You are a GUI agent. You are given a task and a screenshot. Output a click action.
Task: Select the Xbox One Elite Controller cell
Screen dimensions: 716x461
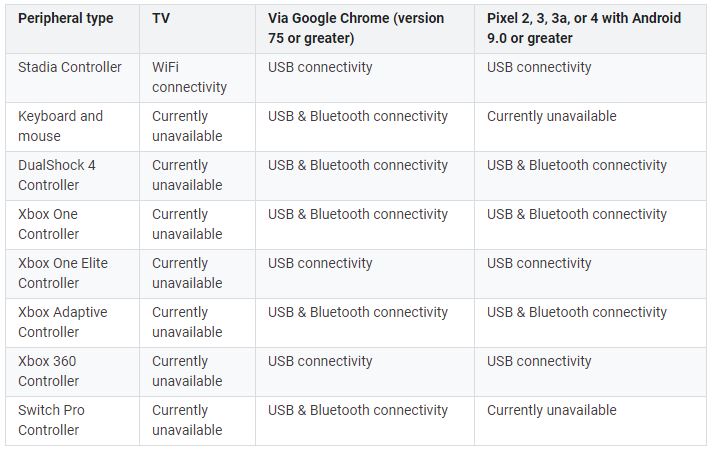[x=63, y=273]
